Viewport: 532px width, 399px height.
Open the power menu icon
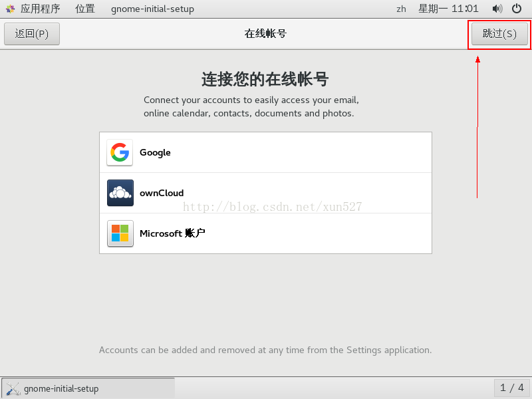(517, 9)
